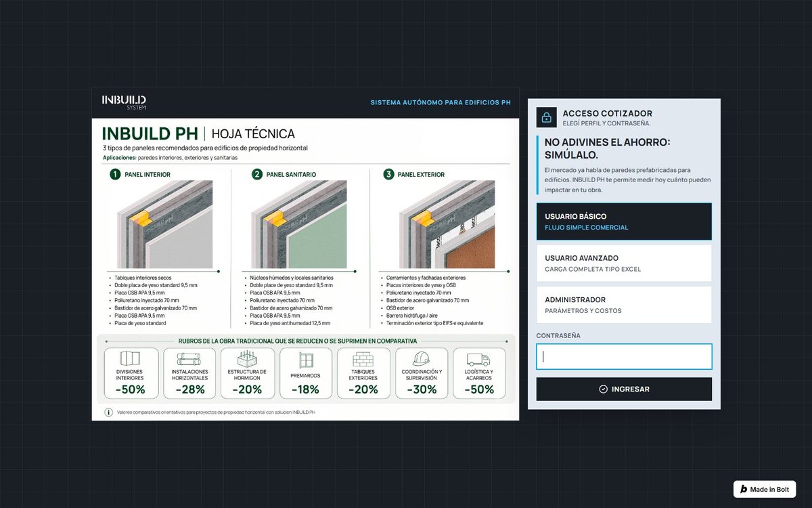The height and width of the screenshot is (508, 812).
Task: Click the checkmark icon in Ingresar button
Action: tap(603, 389)
